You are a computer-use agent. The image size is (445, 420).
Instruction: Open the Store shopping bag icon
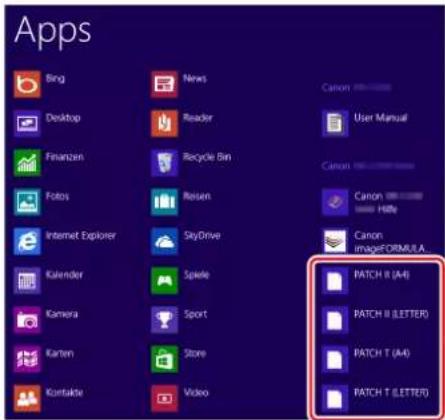point(164,359)
